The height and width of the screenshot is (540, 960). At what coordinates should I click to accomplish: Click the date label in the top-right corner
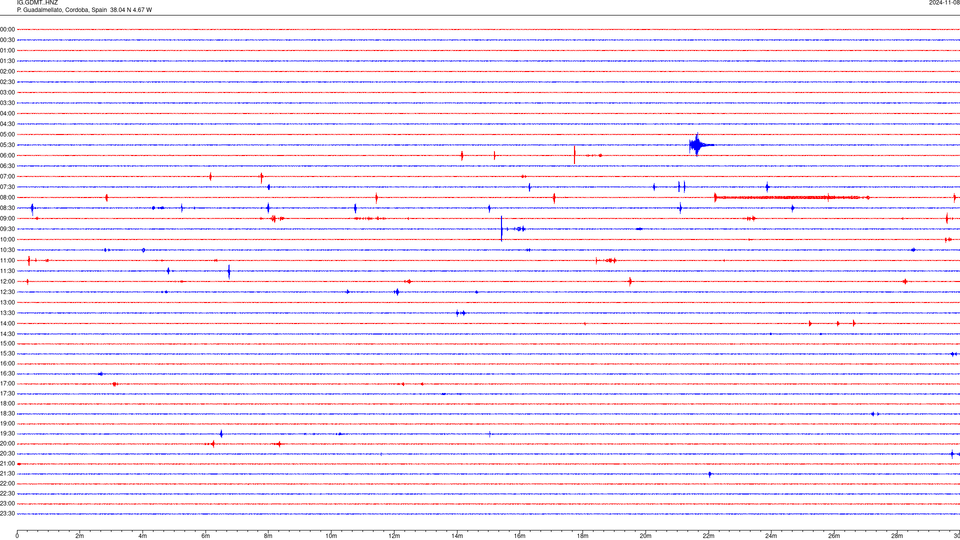coord(944,3)
